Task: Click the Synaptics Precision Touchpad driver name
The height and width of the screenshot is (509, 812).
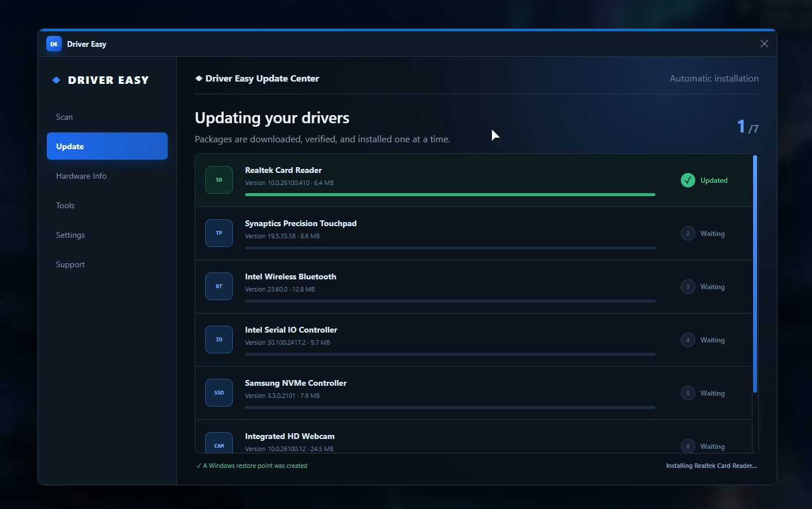Action: [301, 223]
